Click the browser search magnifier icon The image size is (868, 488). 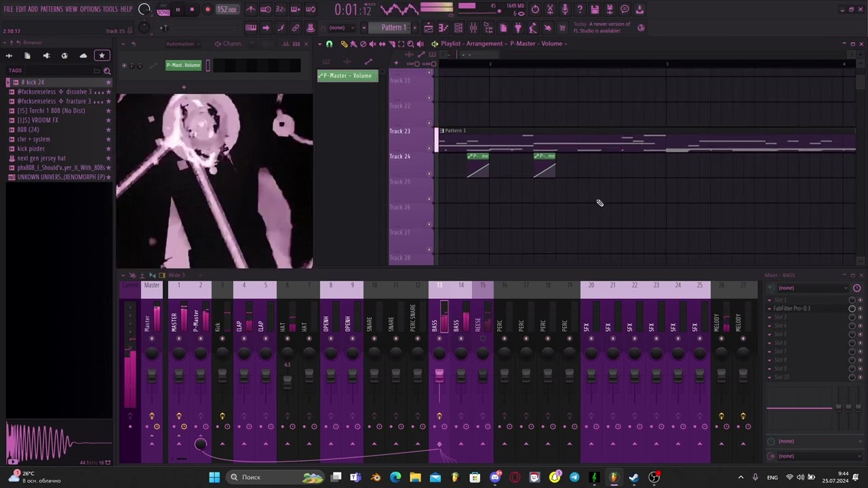107,70
